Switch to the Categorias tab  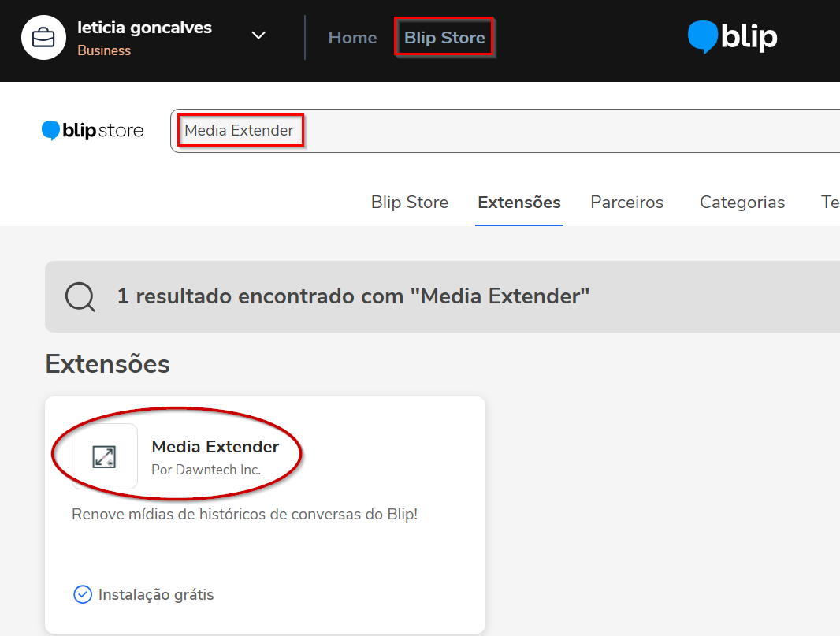coord(742,203)
